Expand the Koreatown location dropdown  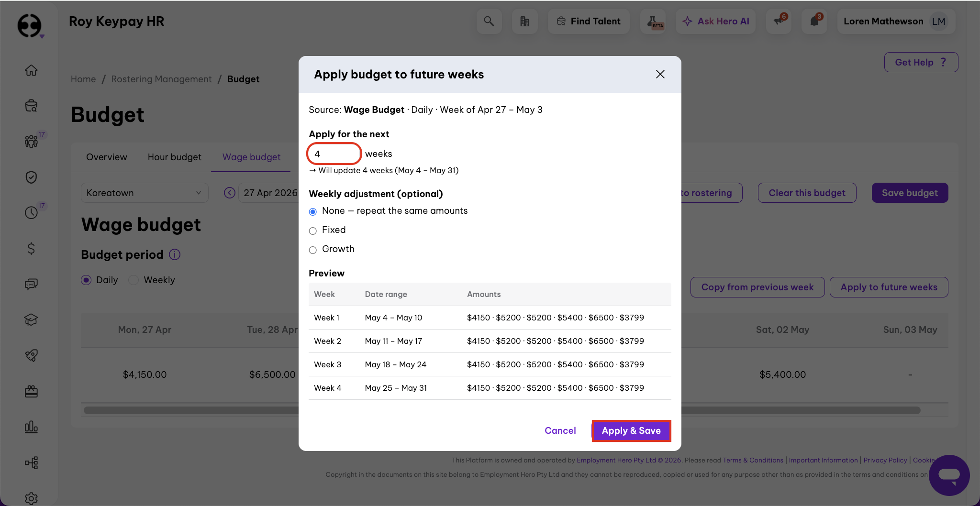(x=145, y=193)
